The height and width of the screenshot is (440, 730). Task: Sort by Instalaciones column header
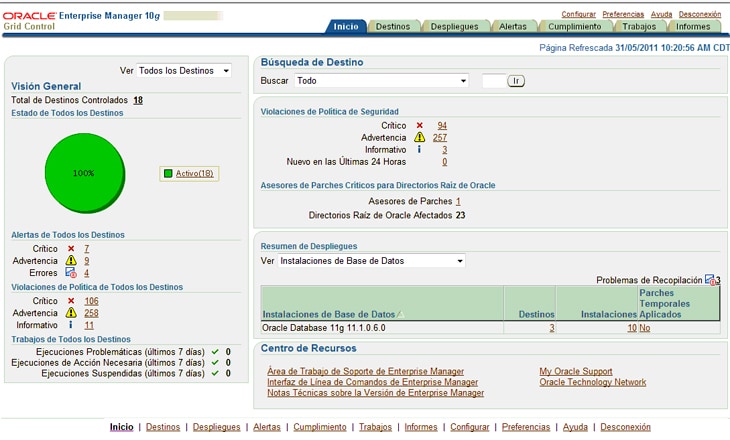(608, 314)
